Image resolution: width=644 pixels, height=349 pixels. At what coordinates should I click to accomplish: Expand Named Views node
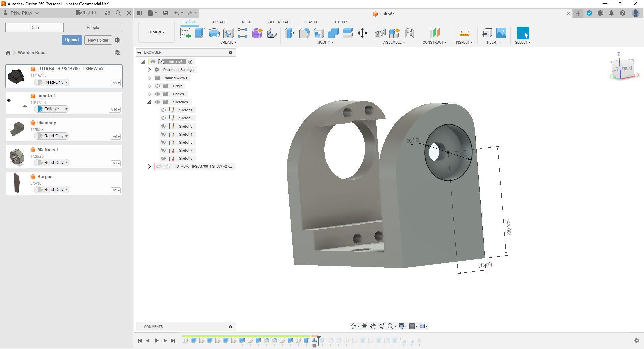click(149, 78)
